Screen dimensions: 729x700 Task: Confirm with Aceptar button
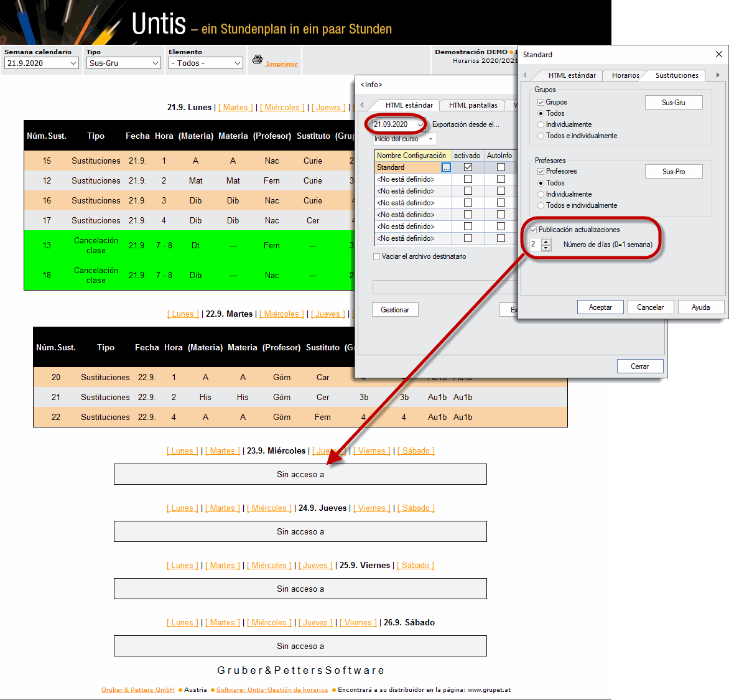tap(600, 307)
